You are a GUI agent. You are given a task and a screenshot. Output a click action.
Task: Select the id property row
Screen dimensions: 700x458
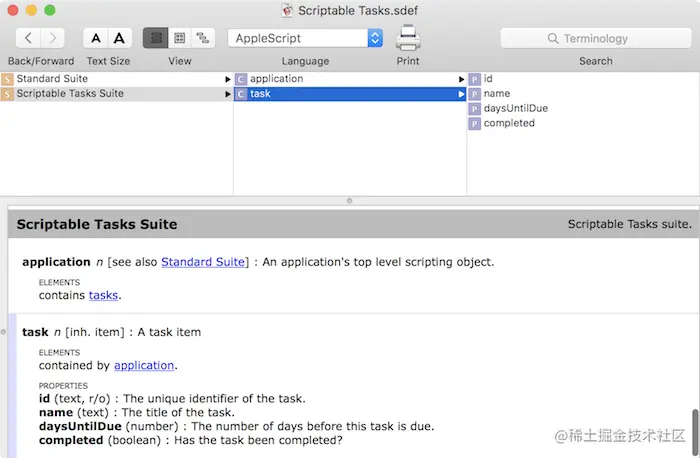click(x=583, y=79)
